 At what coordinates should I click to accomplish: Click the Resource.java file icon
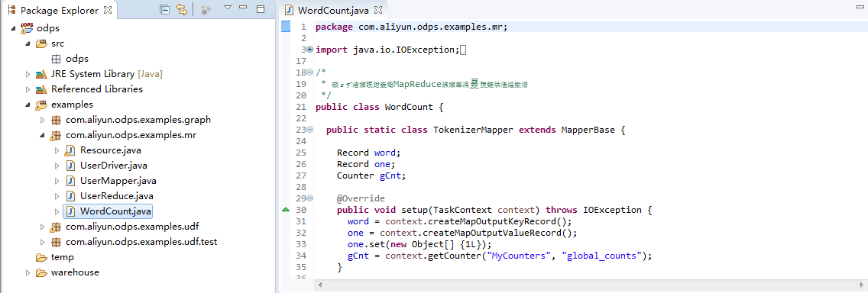pyautogui.click(x=70, y=150)
